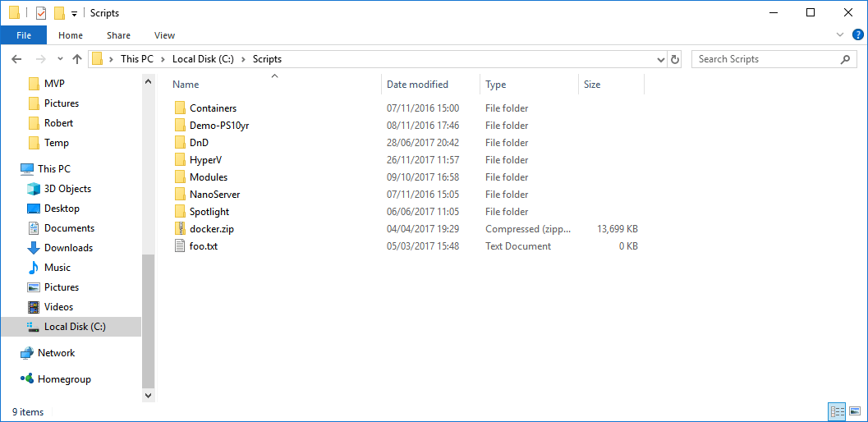Open the Customize Quick Access Toolbar dropdown
868x422 pixels.
(74, 13)
